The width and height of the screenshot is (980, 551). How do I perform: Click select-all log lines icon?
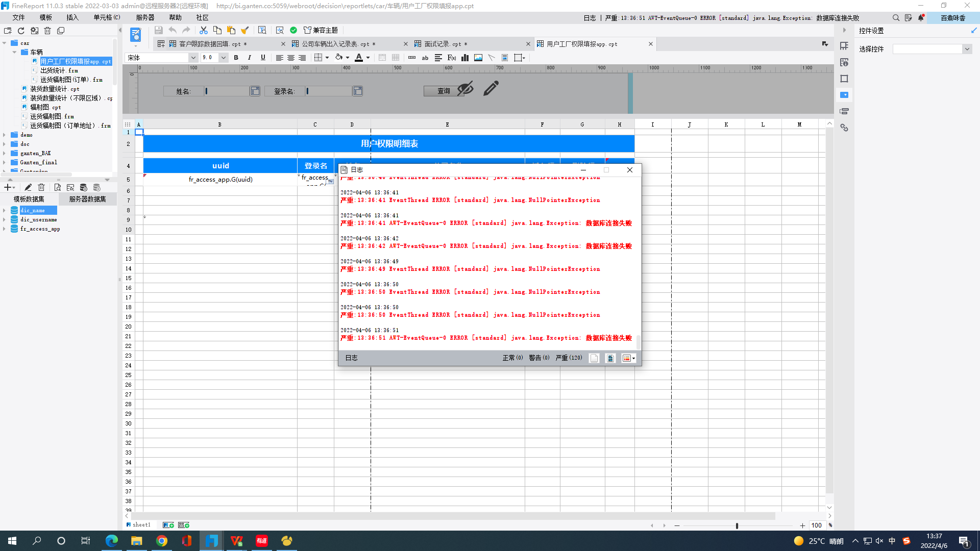point(610,358)
